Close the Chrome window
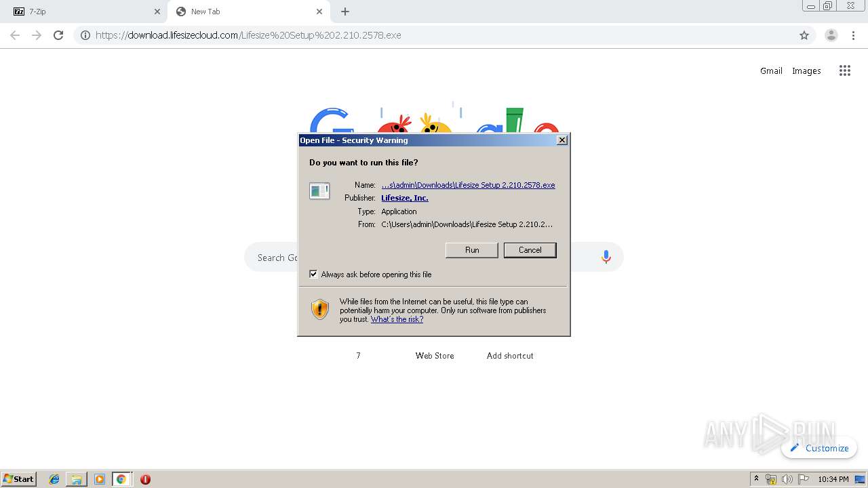 coord(850,5)
